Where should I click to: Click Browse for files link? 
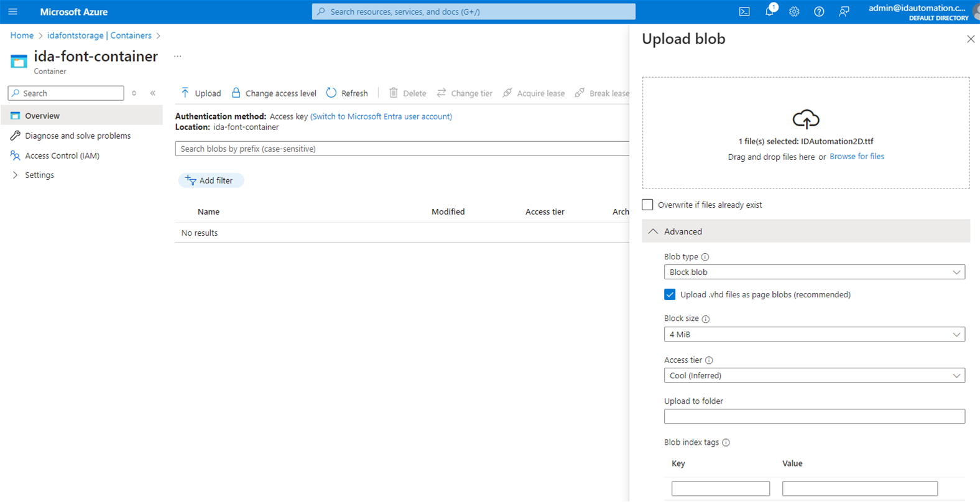pos(856,156)
